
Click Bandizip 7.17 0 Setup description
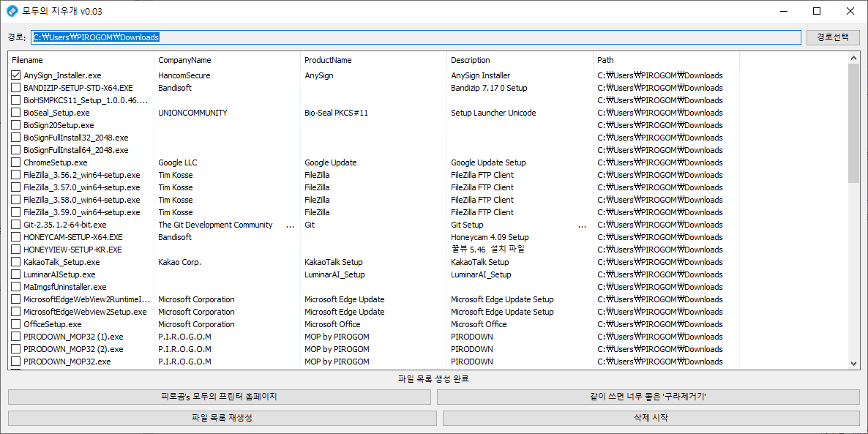tap(490, 88)
